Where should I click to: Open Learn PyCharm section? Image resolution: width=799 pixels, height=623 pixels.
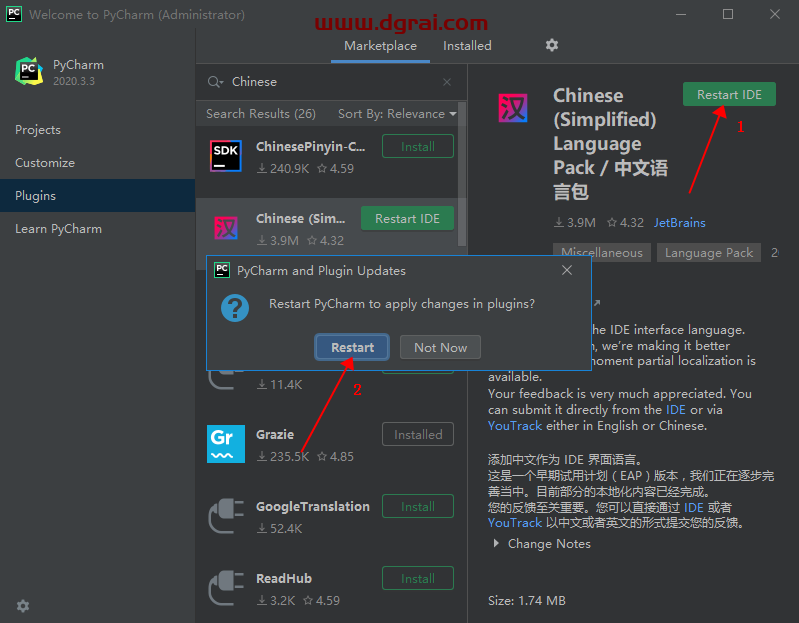(x=97, y=229)
